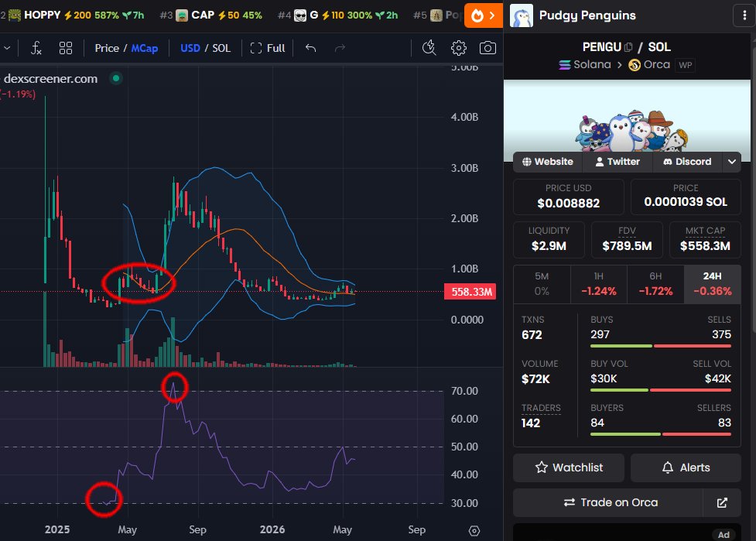Open trending token CAP
Image resolution: width=756 pixels, height=541 pixels.
pyautogui.click(x=211, y=15)
